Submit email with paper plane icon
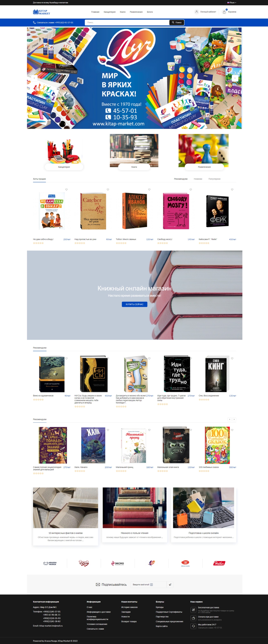 click(170, 584)
